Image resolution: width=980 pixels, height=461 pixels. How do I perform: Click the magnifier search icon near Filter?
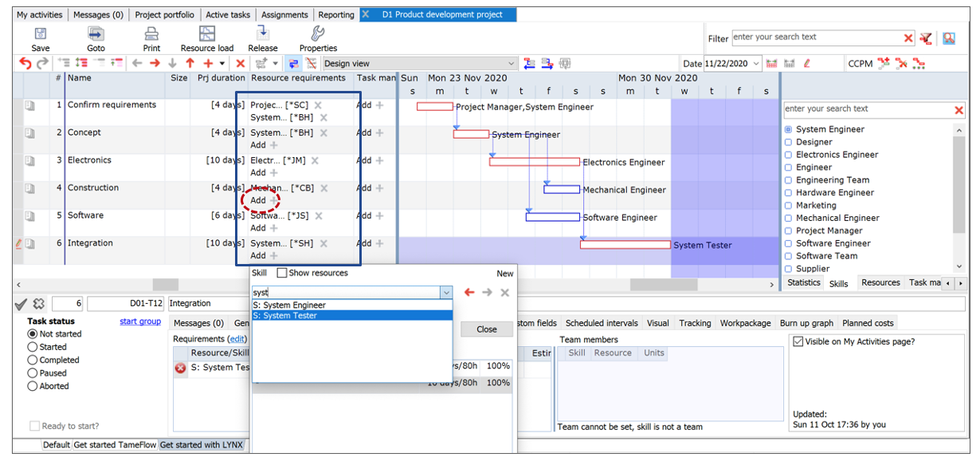[949, 38]
